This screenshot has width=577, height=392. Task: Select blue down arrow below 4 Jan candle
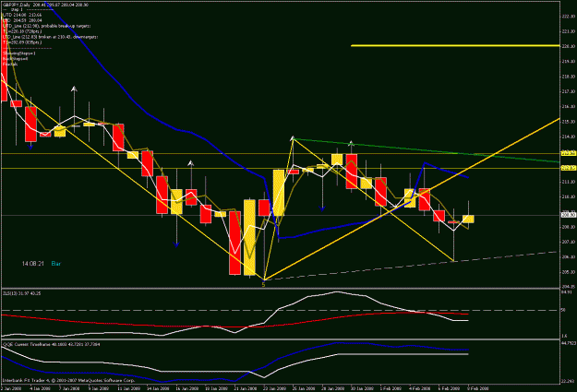(30, 147)
